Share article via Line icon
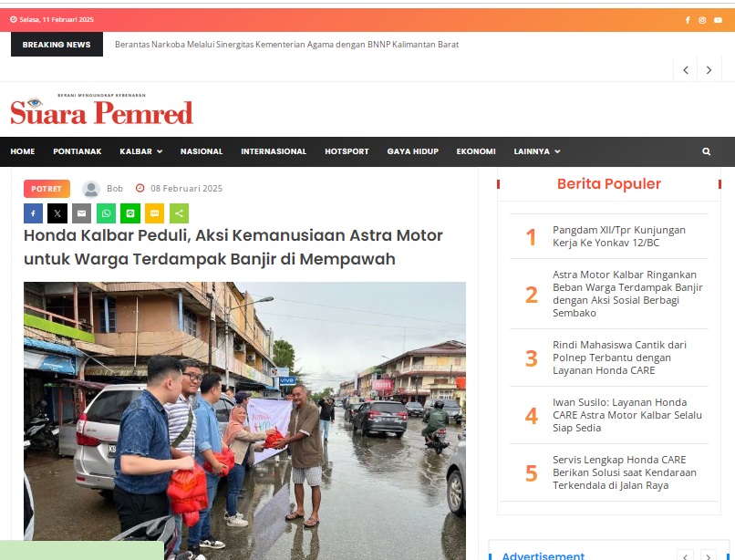 tap(130, 213)
